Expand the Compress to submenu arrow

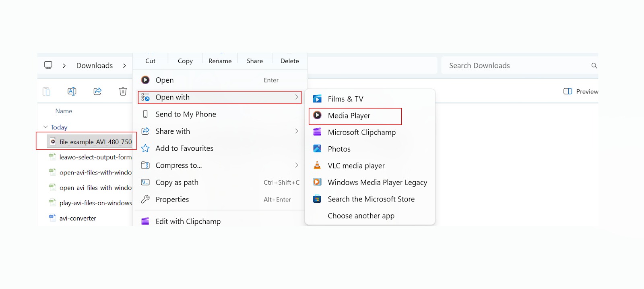point(297,165)
